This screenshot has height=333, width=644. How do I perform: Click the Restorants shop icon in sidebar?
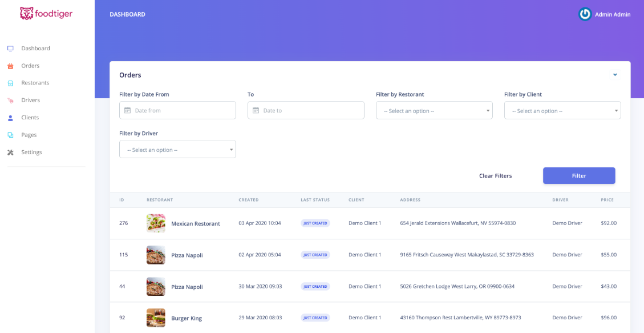click(x=10, y=83)
